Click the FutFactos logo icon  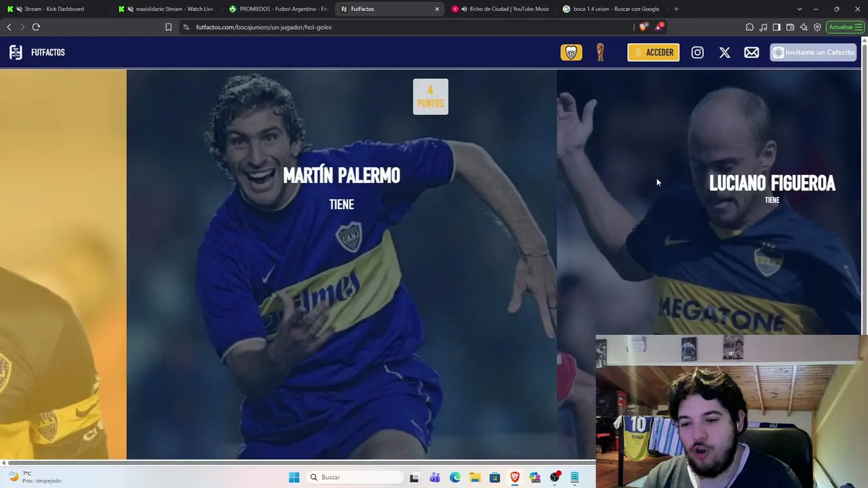tap(16, 52)
